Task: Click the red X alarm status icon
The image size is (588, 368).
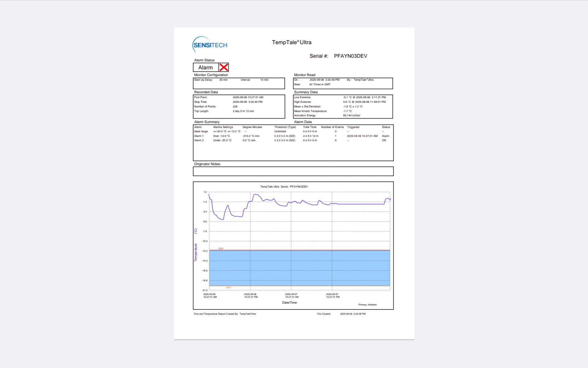Action: point(224,67)
